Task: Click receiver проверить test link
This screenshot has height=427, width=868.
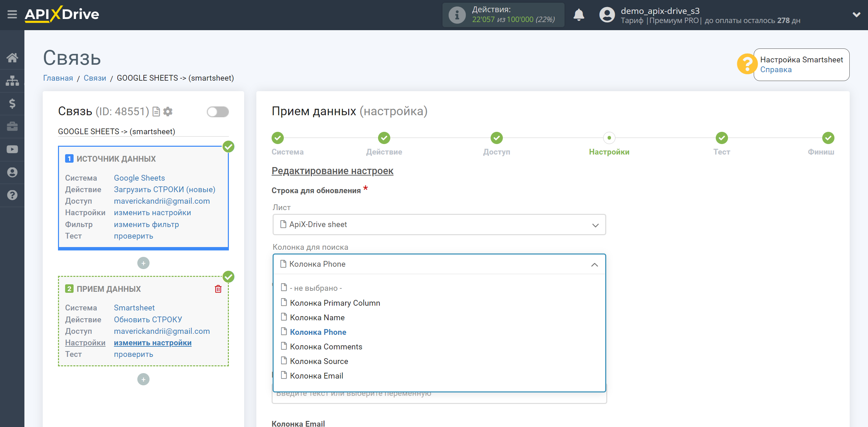Action: click(x=134, y=354)
